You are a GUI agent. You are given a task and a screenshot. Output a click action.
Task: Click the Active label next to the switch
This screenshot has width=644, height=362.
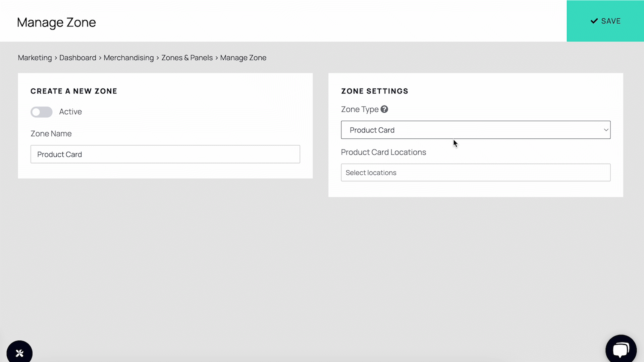70,112
